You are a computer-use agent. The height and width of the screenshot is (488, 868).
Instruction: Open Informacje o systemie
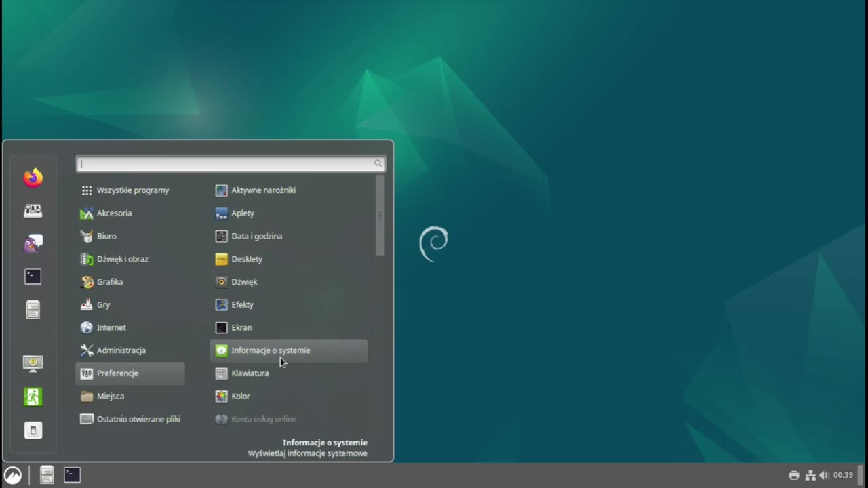[x=289, y=350]
